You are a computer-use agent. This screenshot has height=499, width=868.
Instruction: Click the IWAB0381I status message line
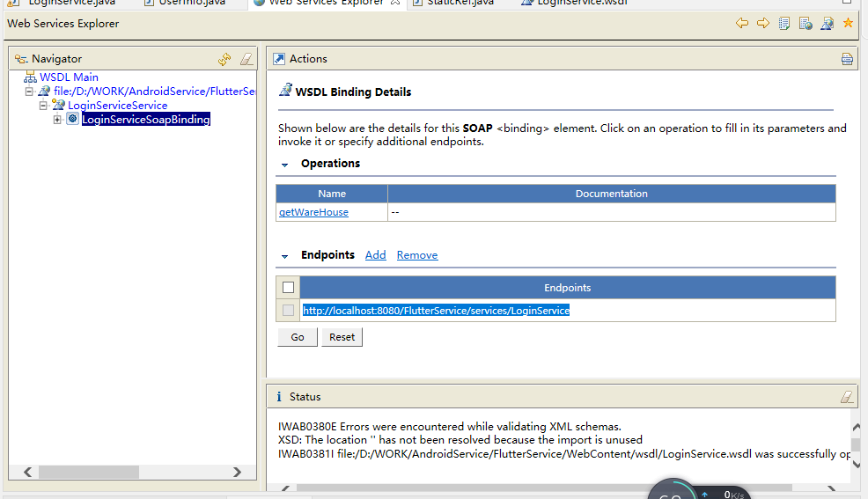[564, 453]
